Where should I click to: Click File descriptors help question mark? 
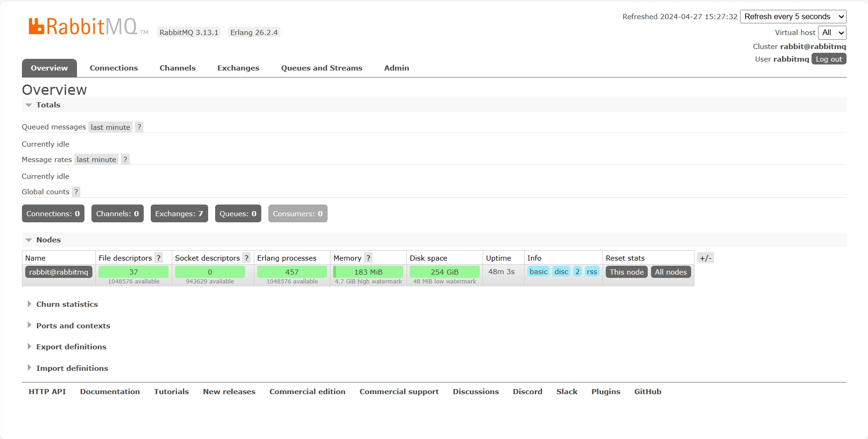159,258
